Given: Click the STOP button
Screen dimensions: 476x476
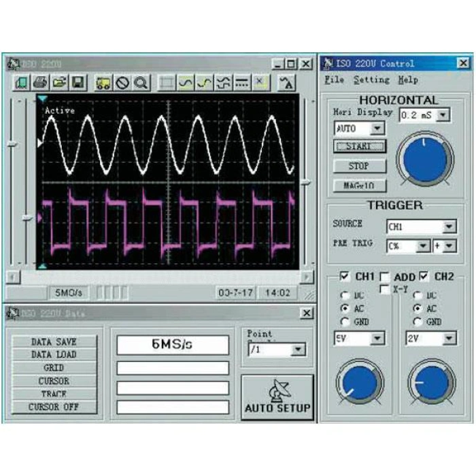Looking at the screenshot, I should point(360,166).
